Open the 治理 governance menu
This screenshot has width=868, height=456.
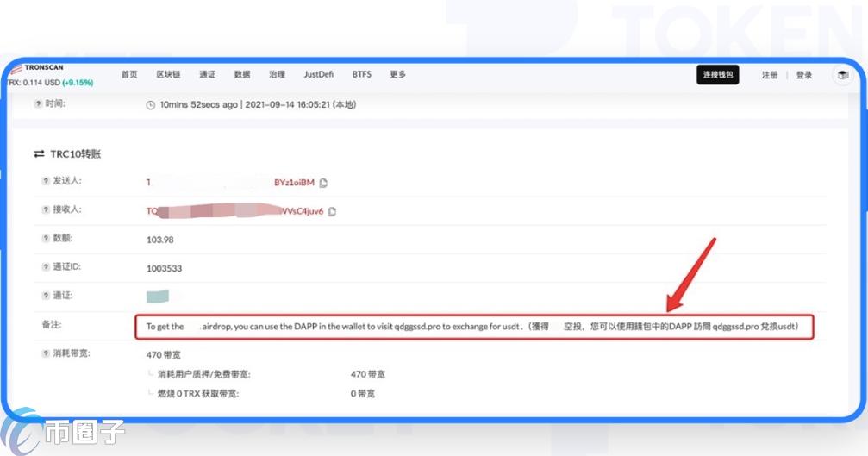click(277, 74)
